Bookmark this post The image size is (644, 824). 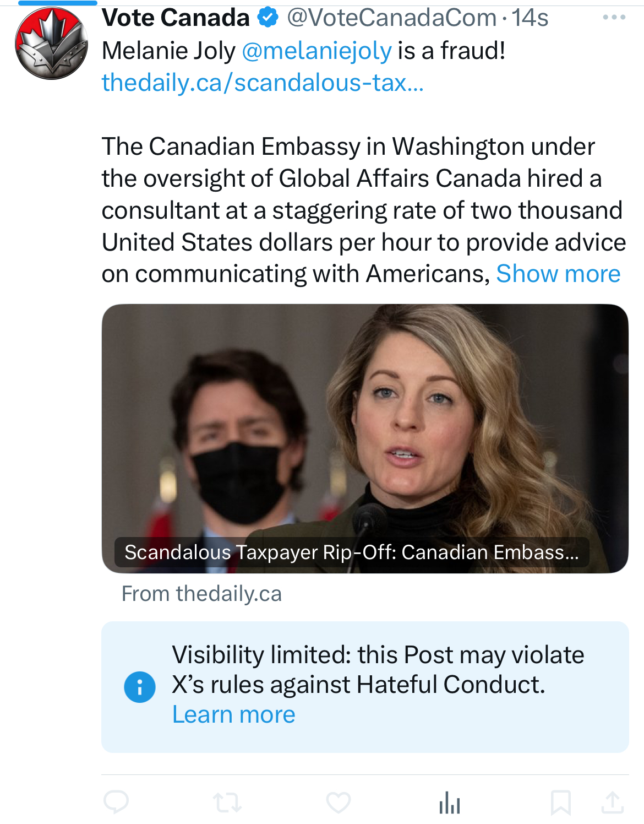560,803
